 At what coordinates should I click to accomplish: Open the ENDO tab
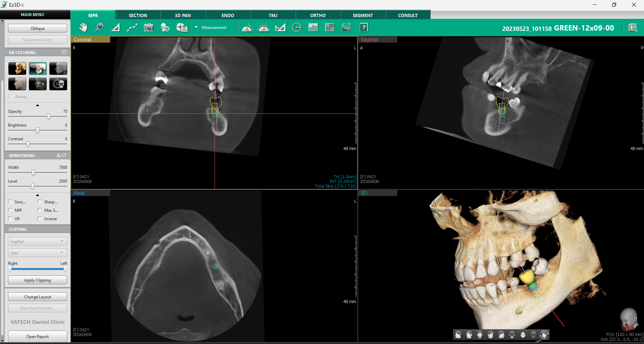[228, 15]
